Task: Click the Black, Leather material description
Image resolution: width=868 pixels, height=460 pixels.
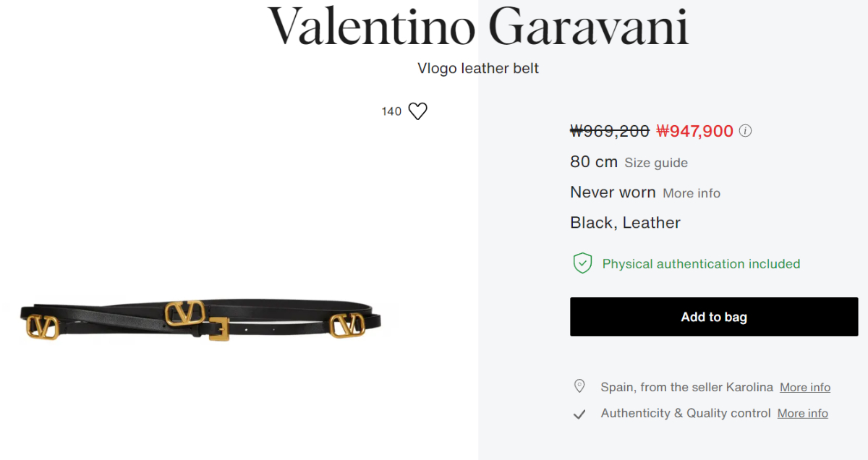Action: (626, 223)
